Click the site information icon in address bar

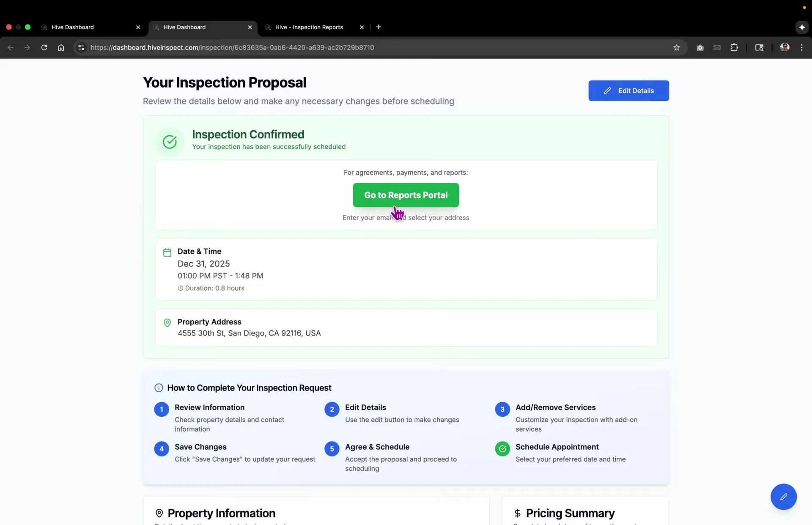[x=82, y=47]
